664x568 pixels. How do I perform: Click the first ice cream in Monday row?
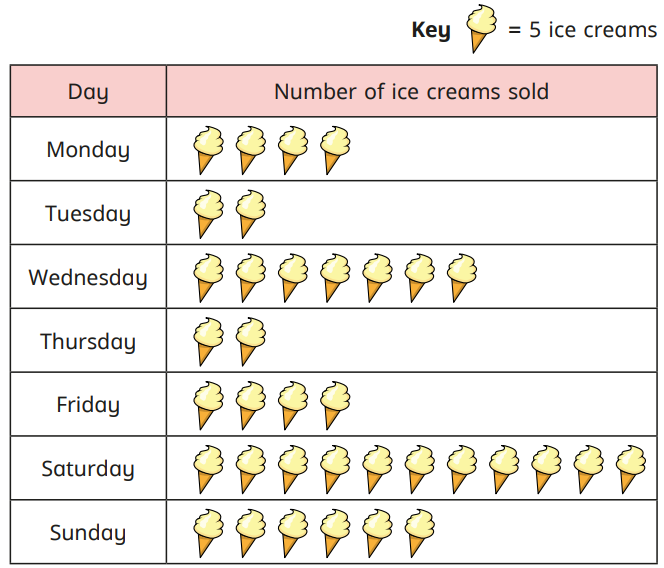point(208,149)
